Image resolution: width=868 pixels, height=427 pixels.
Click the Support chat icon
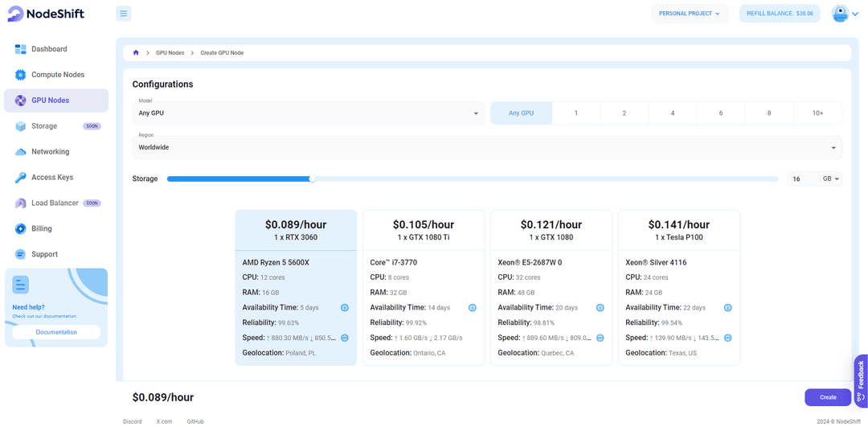pos(20,254)
